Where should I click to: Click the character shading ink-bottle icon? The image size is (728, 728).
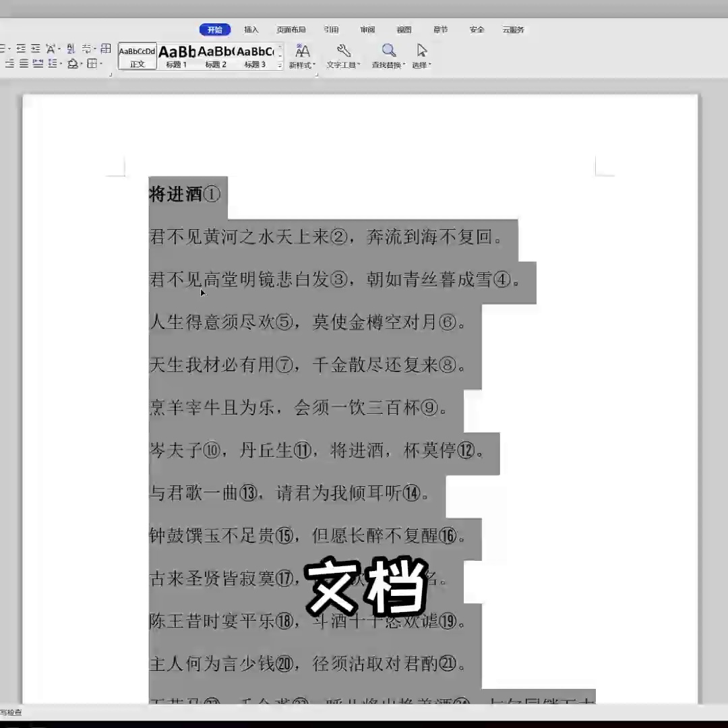73,63
